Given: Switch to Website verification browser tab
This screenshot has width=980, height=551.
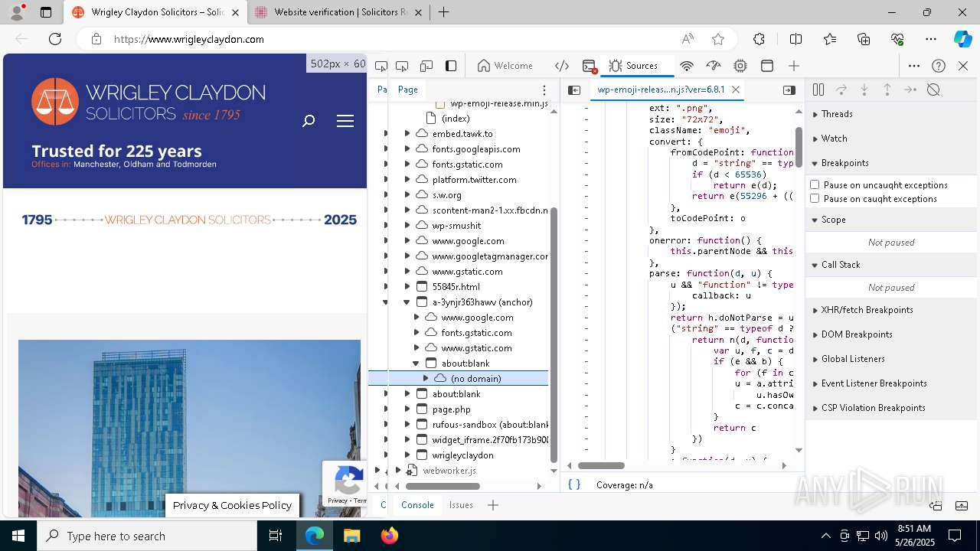Looking at the screenshot, I should pos(338,12).
